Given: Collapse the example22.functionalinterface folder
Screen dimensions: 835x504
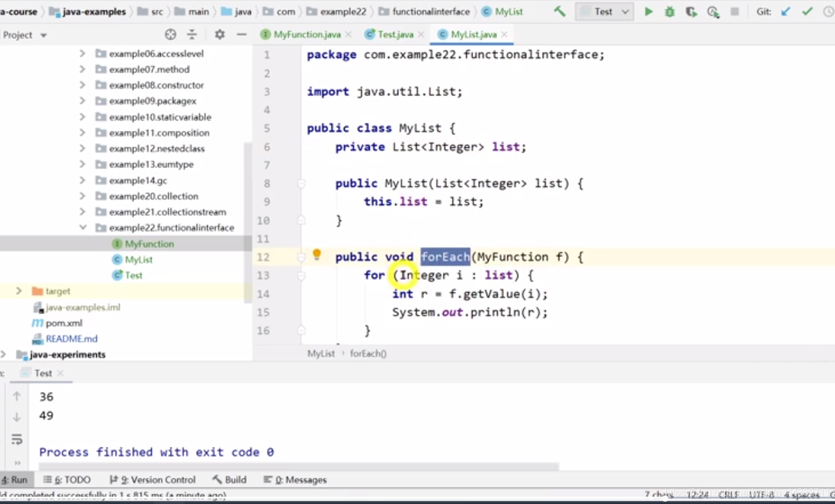Looking at the screenshot, I should 82,228.
